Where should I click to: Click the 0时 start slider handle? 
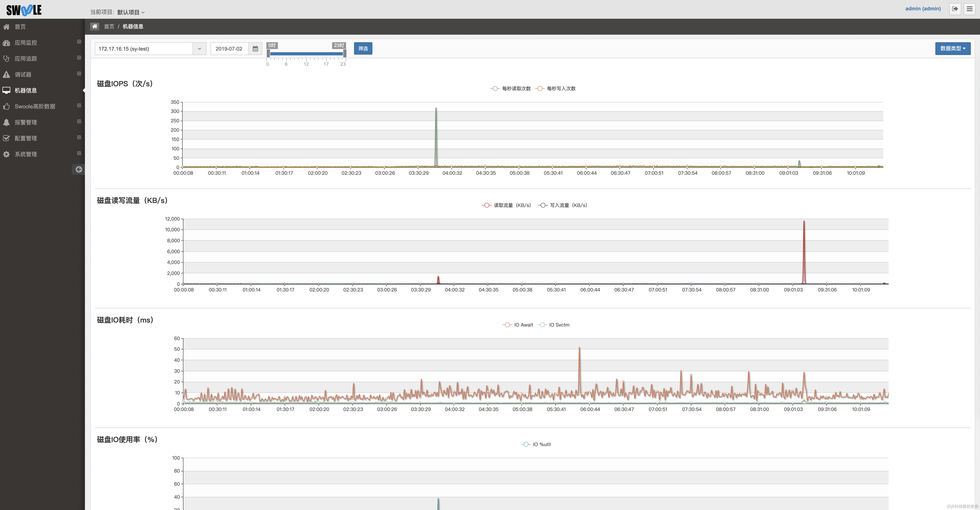(268, 54)
